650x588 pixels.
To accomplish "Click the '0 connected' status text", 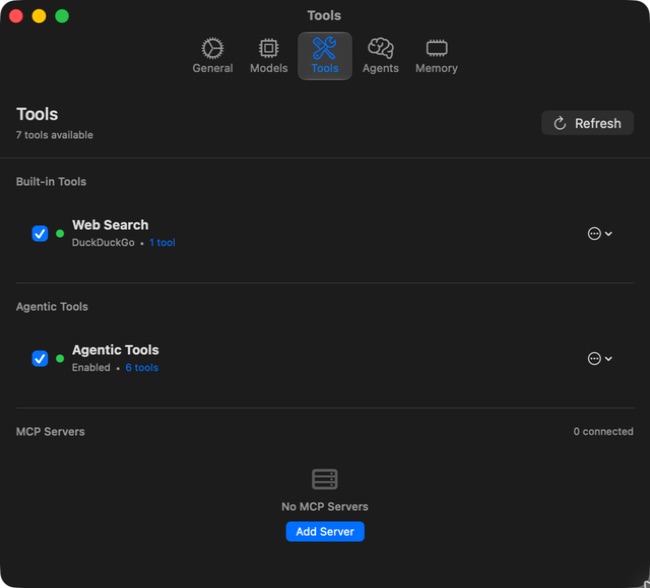I will (x=604, y=431).
